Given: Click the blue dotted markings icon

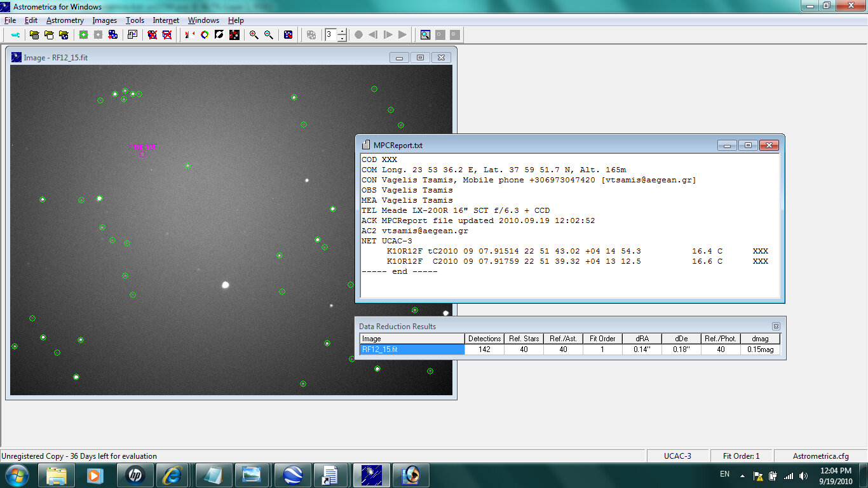Looking at the screenshot, I should coord(288,35).
